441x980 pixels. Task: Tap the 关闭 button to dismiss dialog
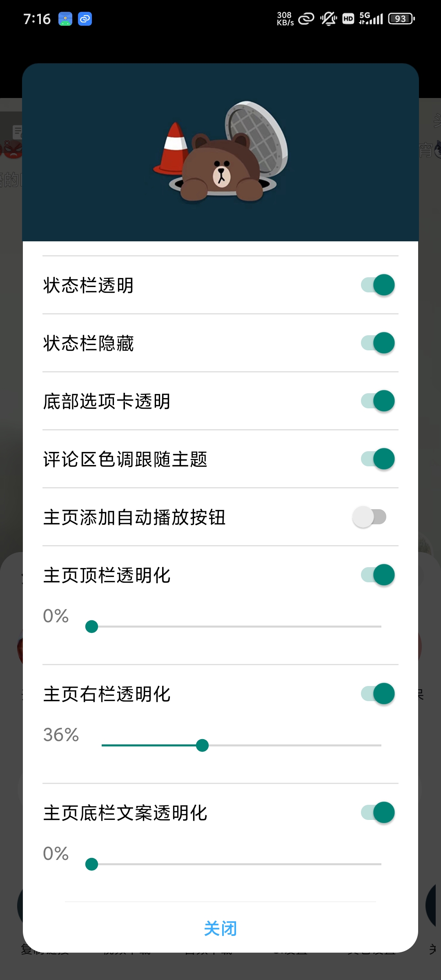(x=220, y=929)
